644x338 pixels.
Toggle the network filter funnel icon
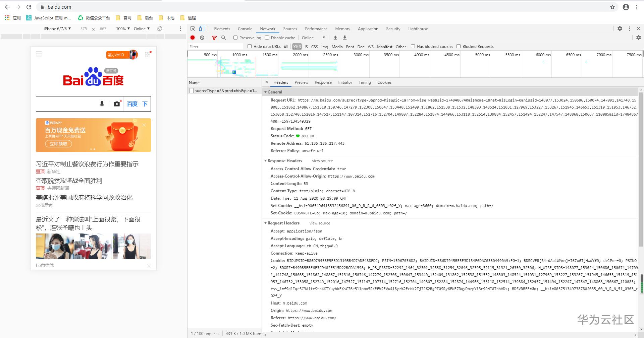214,38
